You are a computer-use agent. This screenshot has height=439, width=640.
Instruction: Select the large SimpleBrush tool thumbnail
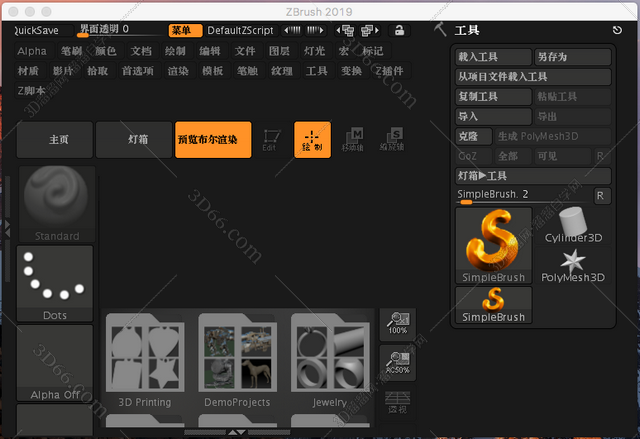pyautogui.click(x=493, y=245)
